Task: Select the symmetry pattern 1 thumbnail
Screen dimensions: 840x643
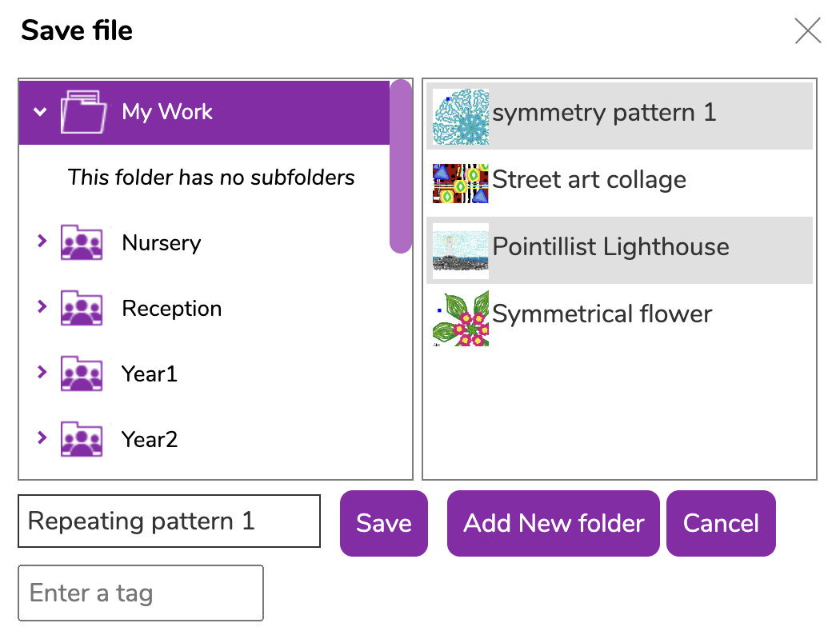Action: [x=461, y=117]
